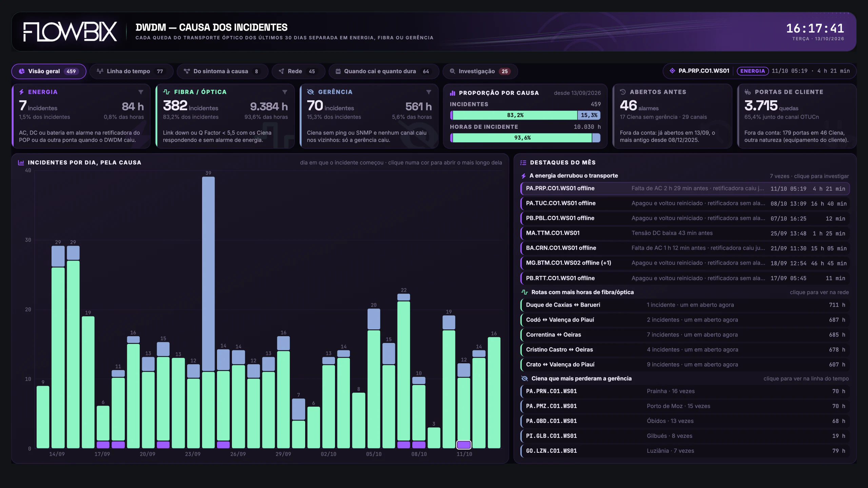Click the Proporção por causa chart icon
This screenshot has height=488, width=868.
point(453,93)
